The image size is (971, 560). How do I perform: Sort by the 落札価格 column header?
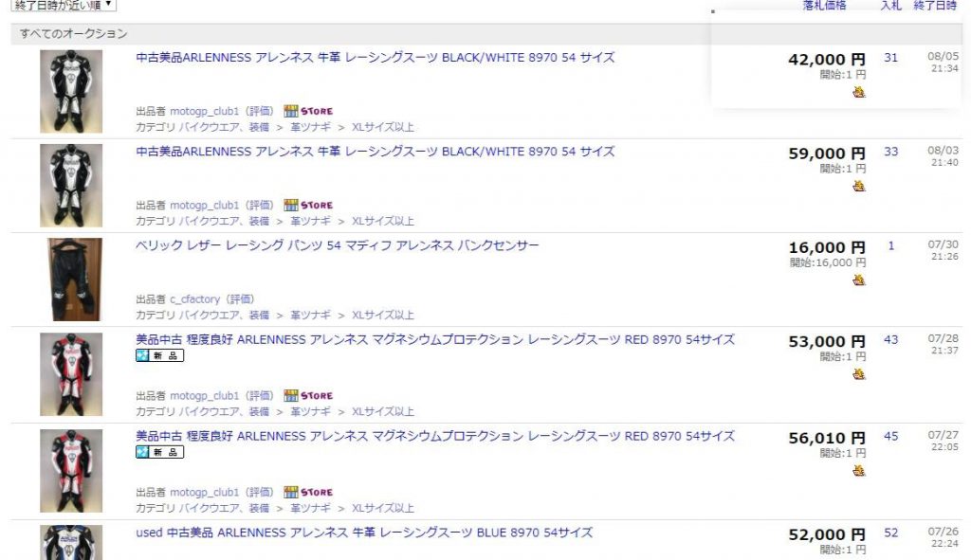point(824,6)
